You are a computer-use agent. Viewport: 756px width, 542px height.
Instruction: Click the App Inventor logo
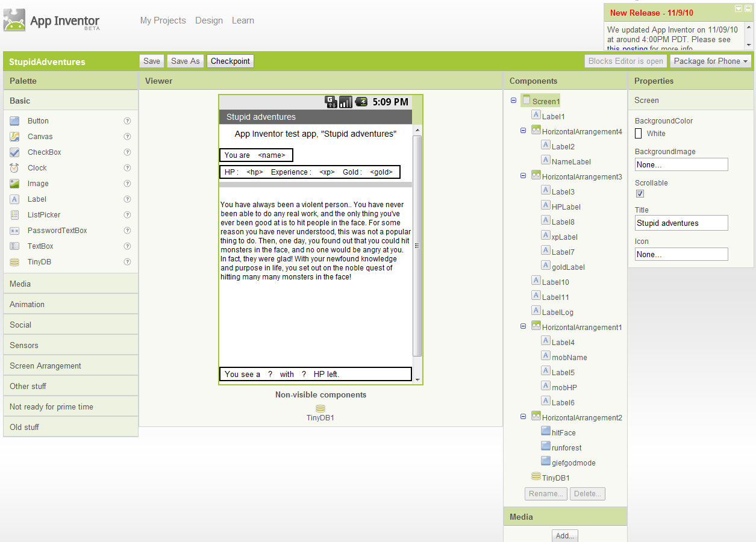tap(52, 20)
